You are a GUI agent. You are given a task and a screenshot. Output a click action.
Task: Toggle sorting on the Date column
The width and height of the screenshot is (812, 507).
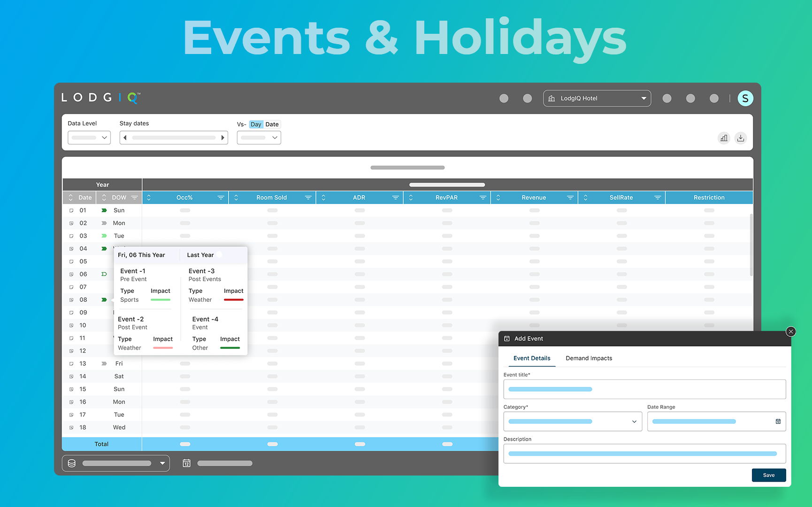click(x=71, y=198)
